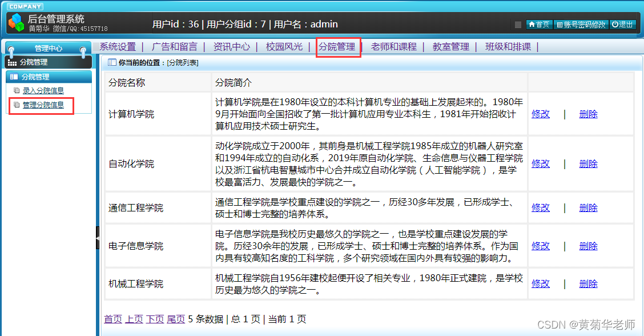This screenshot has width=644, height=336.
Task: Click the list icon left of 首页
Action: tap(518, 25)
